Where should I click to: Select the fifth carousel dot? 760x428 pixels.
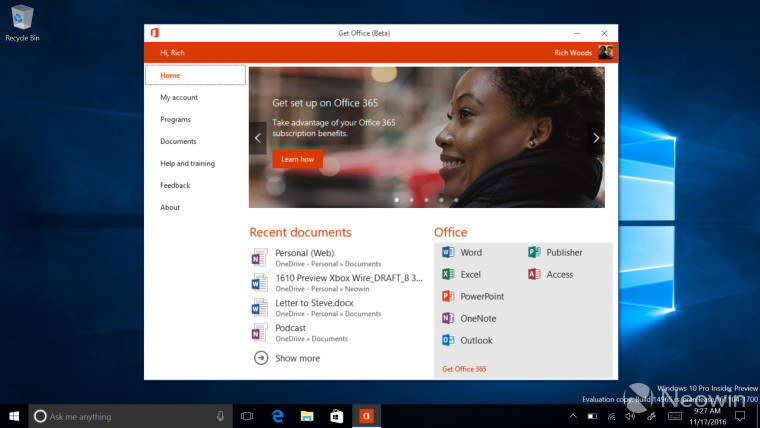pos(456,200)
